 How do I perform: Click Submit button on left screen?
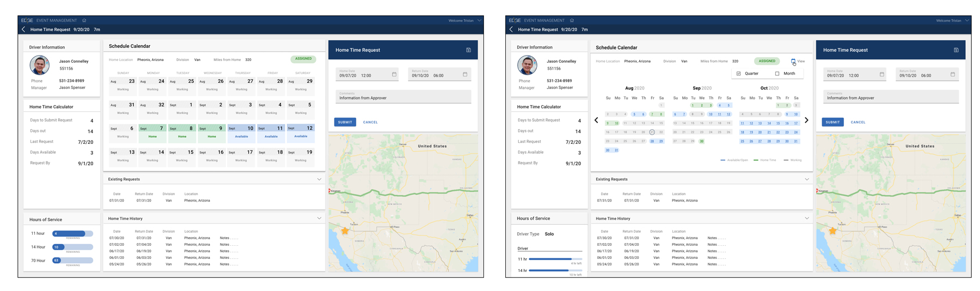coord(345,122)
